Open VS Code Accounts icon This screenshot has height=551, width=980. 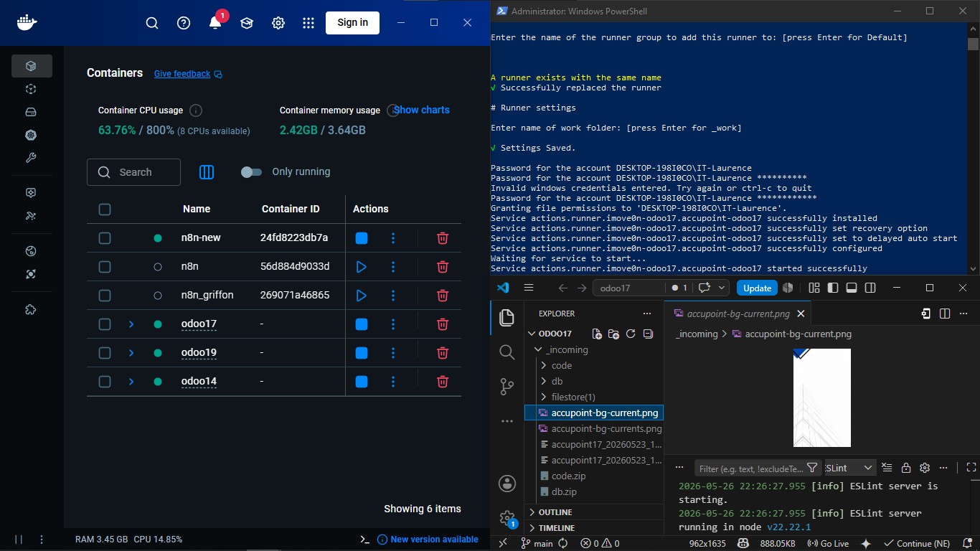coord(507,483)
